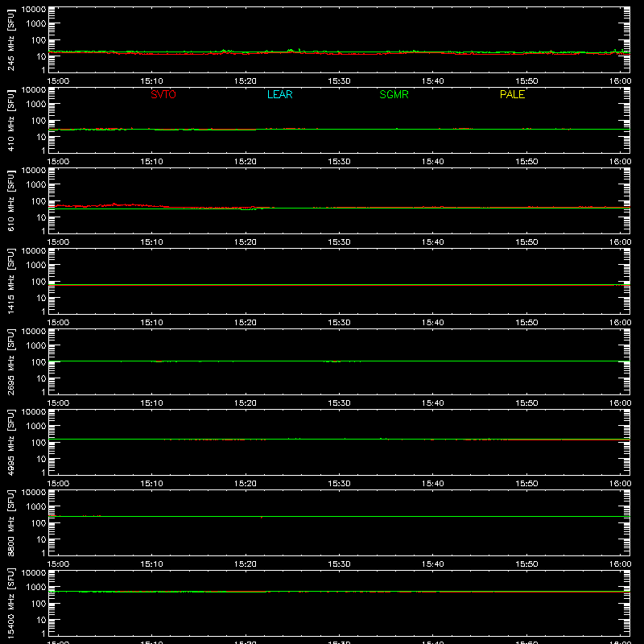Screen dimensions: 644x644
Task: Click 1000 y-tick of 4995 MHz panel
Action: [x=36, y=426]
